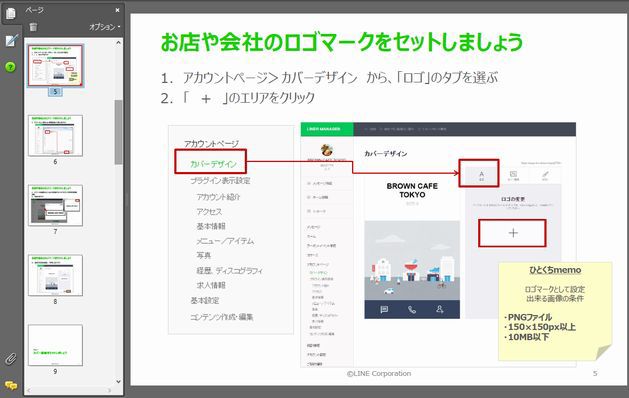The height and width of the screenshot is (398, 629).
Task: Select page 9 thumbnail
Action: point(55,345)
